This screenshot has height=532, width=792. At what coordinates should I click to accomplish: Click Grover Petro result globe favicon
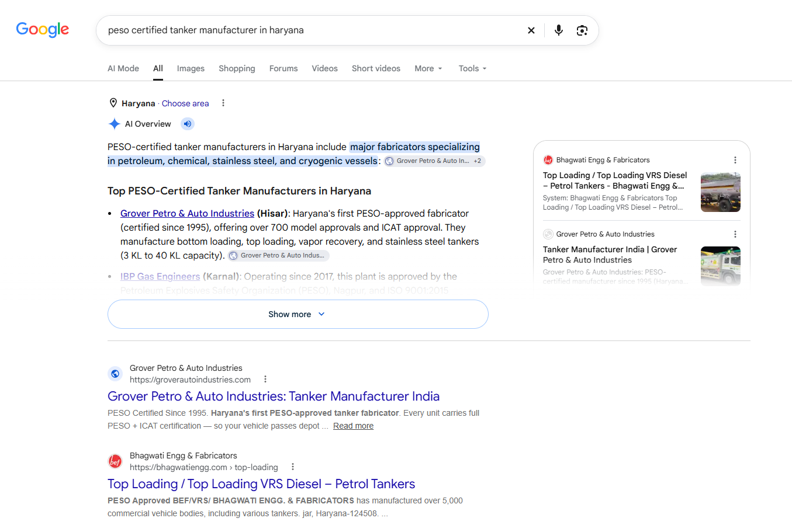[115, 374]
